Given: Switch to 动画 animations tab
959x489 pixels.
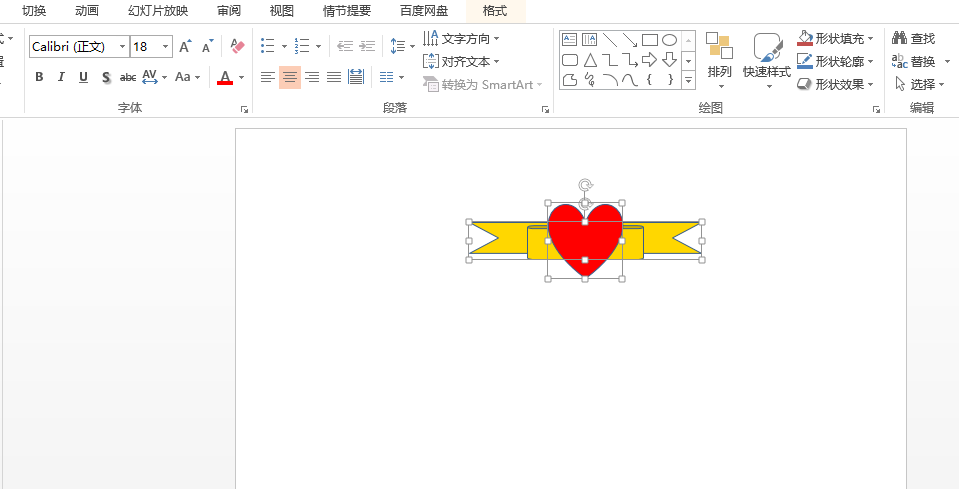Looking at the screenshot, I should point(87,11).
